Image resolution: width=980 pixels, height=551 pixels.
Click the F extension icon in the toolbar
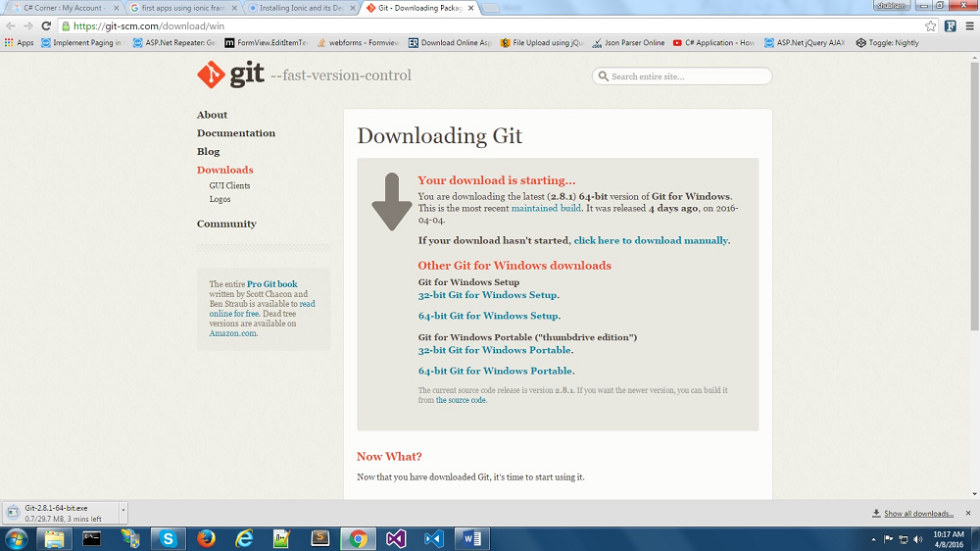pyautogui.click(x=951, y=25)
